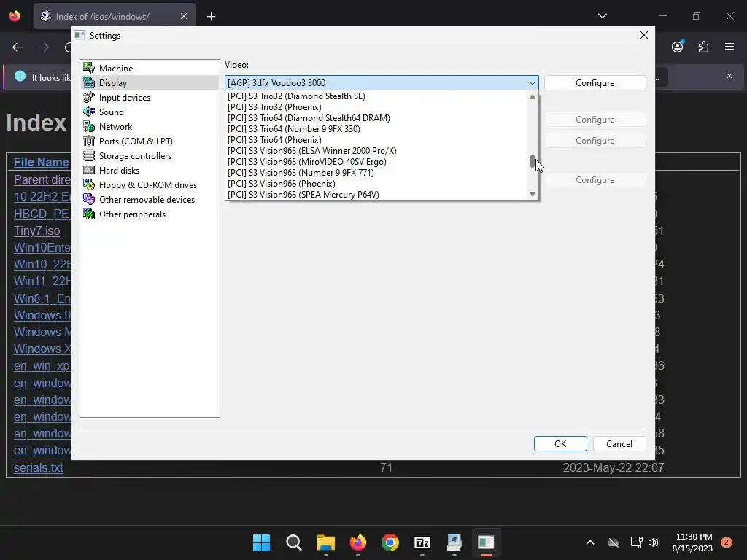This screenshot has width=747, height=560.
Task: Choose S3 Trio32 (Diamond Stealth SE)
Action: (x=376, y=96)
